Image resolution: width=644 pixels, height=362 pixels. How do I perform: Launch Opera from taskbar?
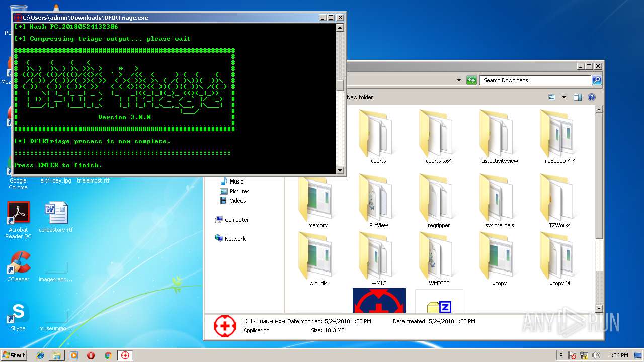[x=91, y=355]
